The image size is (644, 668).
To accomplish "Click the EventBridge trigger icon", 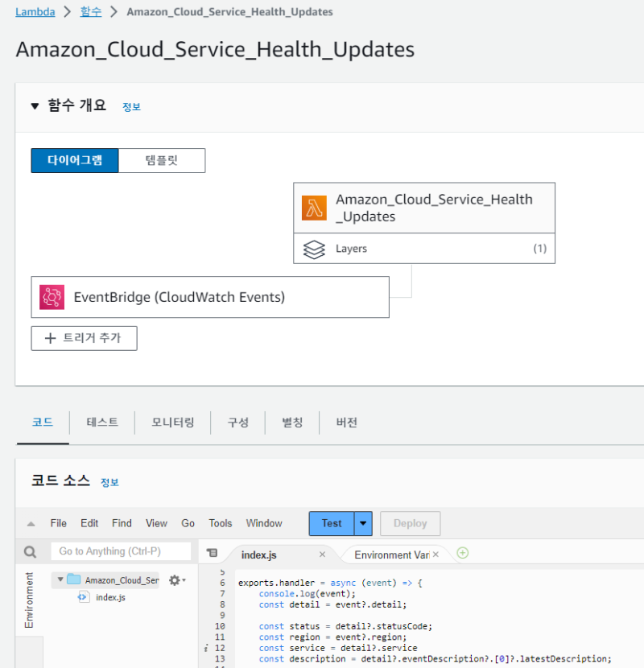I will [52, 297].
